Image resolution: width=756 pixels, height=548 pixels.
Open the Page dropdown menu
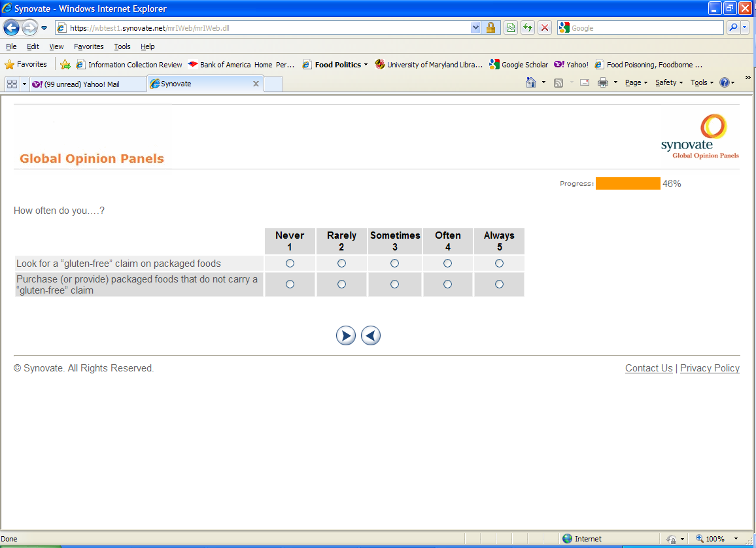[636, 83]
